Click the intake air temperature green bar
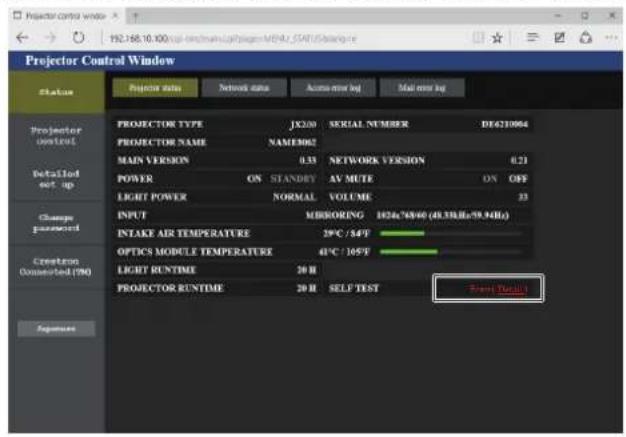The width and height of the screenshot is (626, 437). tap(402, 233)
